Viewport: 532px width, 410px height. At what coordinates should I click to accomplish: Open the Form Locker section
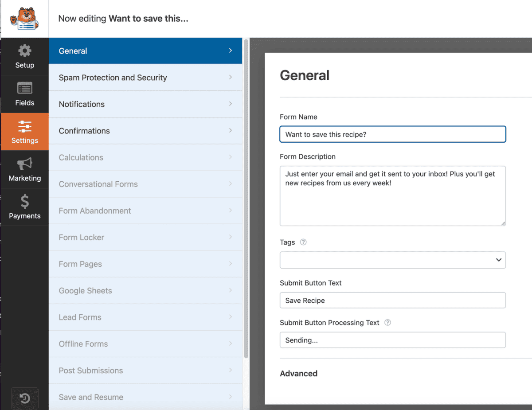145,237
